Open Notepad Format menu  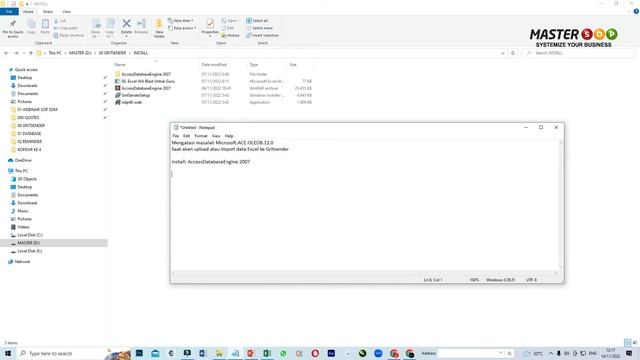point(201,136)
